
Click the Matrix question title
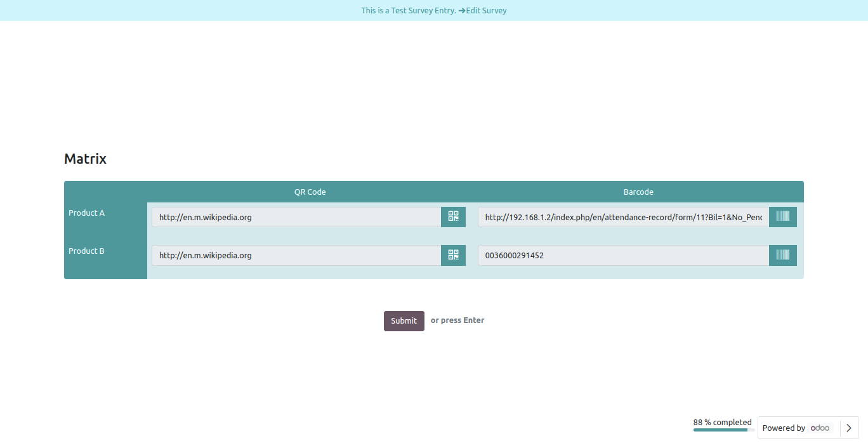(85, 159)
